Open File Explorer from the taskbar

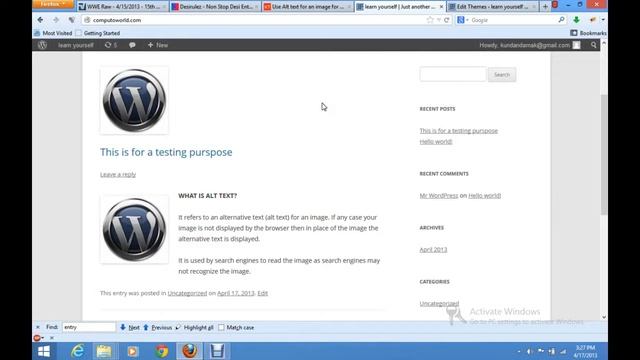pyautogui.click(x=104, y=351)
